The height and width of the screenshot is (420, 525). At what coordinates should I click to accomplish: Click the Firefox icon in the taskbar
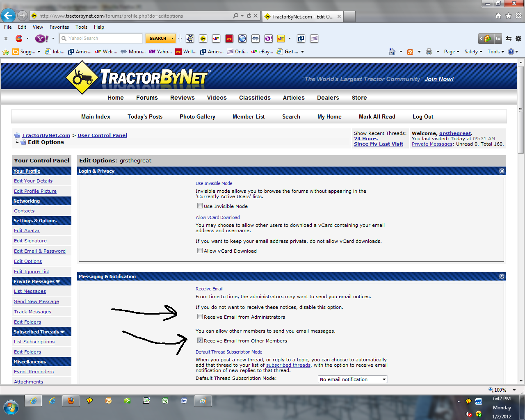[x=71, y=401]
